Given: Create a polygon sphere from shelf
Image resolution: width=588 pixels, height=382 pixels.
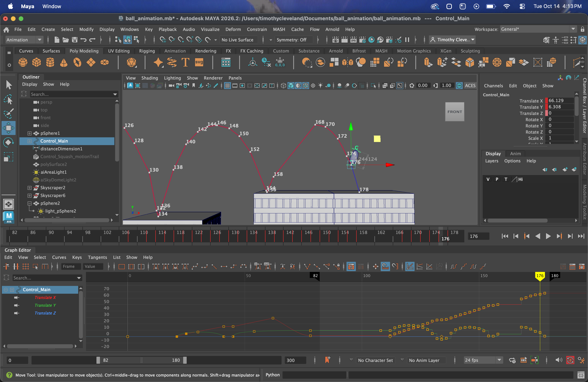Looking at the screenshot, I should pos(23,62).
